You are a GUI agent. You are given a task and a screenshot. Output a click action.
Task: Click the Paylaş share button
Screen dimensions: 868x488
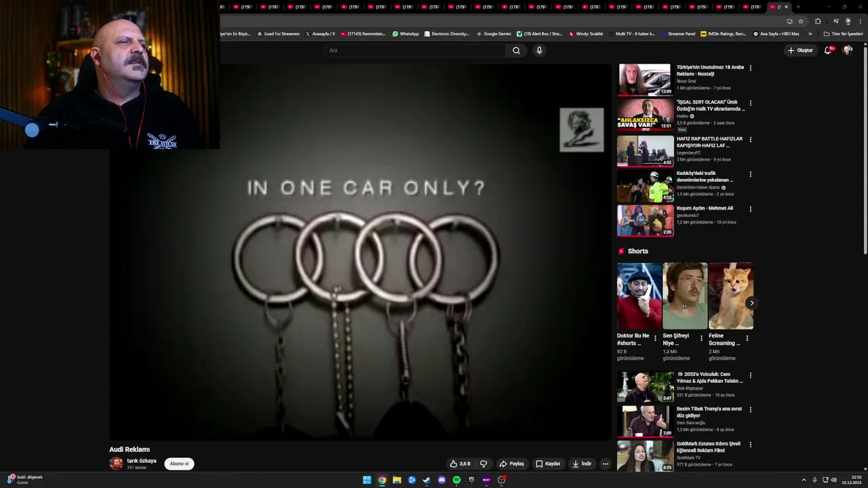[512, 464]
